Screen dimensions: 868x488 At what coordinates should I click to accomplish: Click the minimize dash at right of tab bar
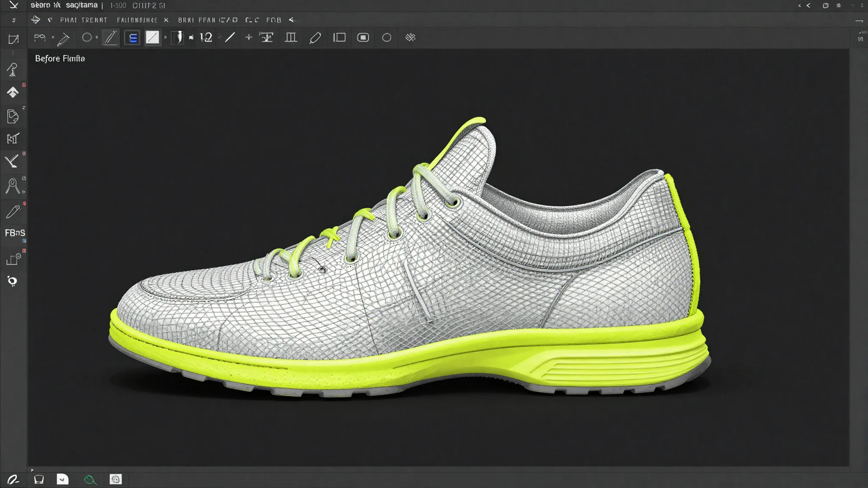859,20
